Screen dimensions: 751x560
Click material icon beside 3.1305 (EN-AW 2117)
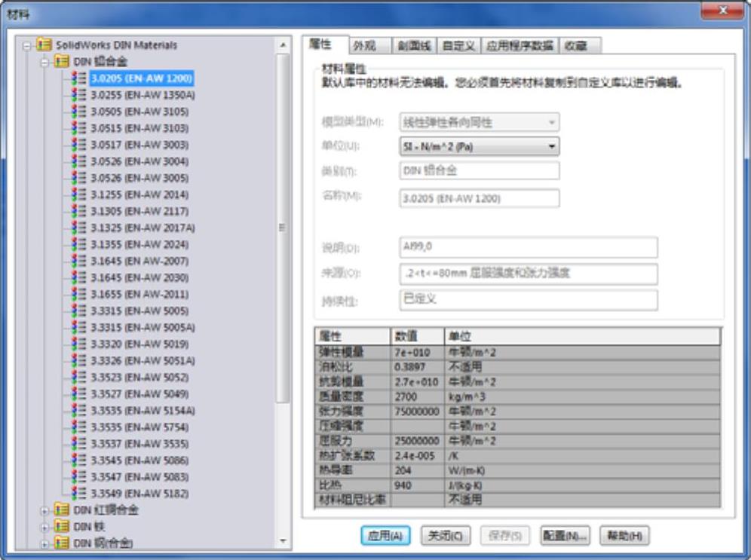(79, 211)
